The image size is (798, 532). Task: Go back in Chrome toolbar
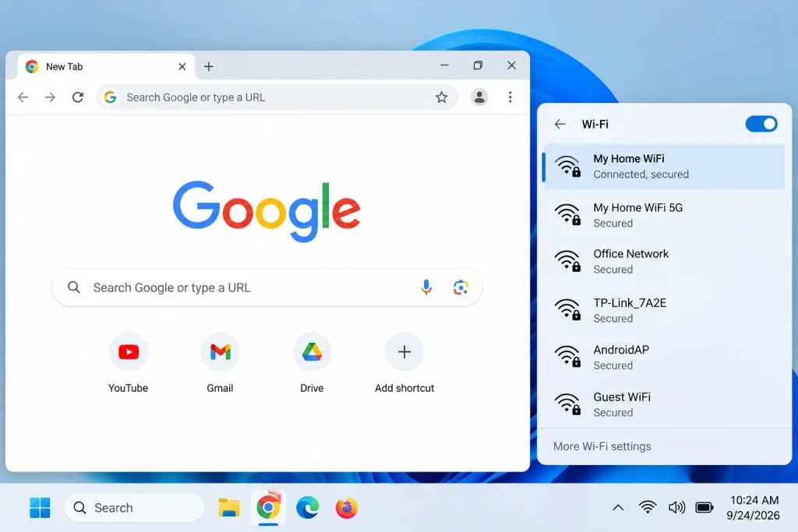tap(23, 97)
